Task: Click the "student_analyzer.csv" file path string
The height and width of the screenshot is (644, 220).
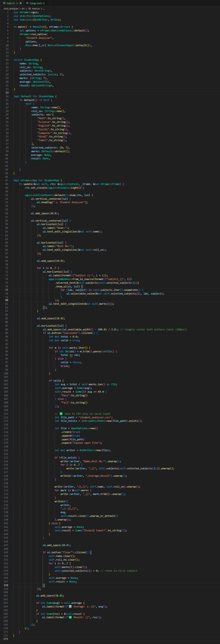Action: click(95, 417)
